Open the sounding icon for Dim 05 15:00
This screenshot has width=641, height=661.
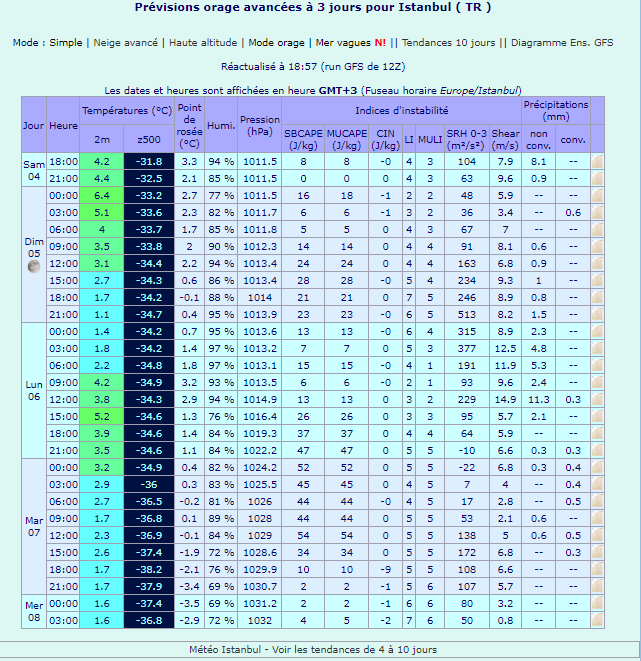[597, 280]
